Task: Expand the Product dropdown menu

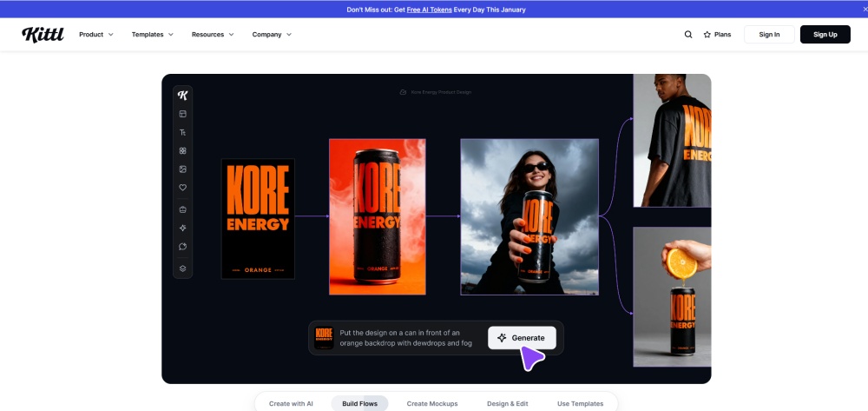Action: 95,35
